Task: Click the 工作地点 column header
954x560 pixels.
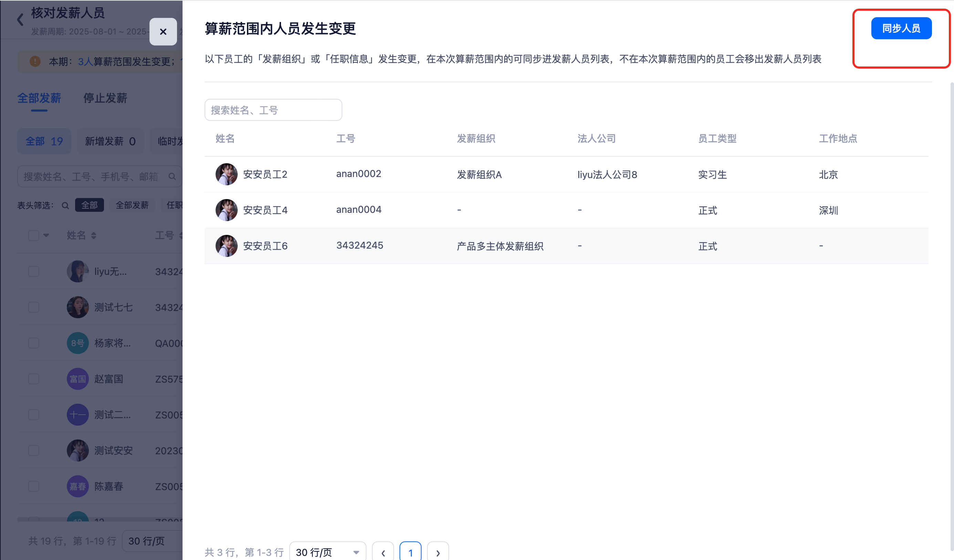Action: pos(838,138)
